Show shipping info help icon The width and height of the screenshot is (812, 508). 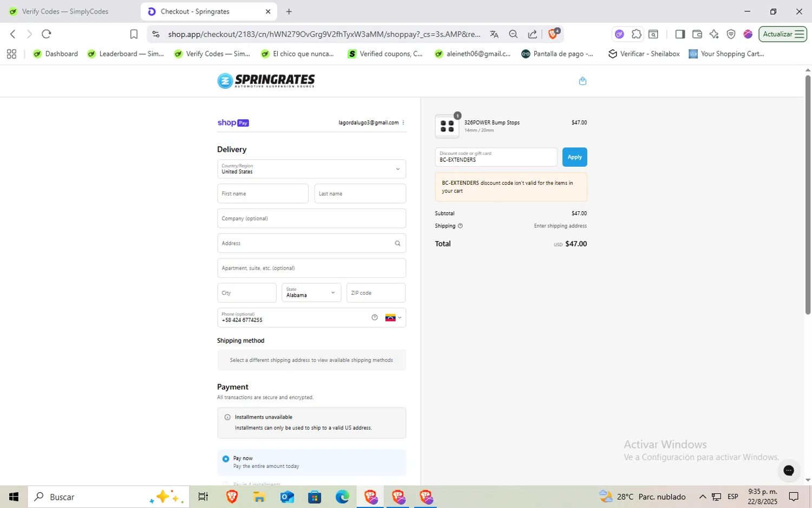coord(460,226)
